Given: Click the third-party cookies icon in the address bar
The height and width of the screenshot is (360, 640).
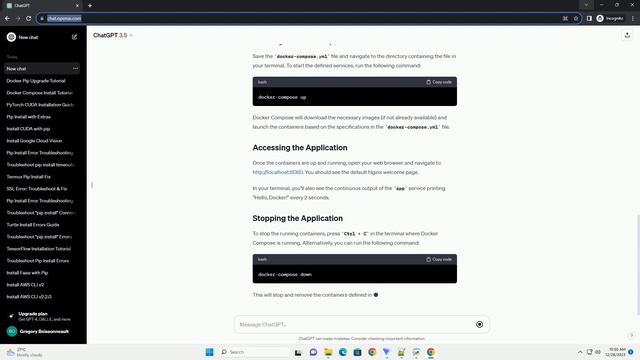Looking at the screenshot, I should click(565, 18).
